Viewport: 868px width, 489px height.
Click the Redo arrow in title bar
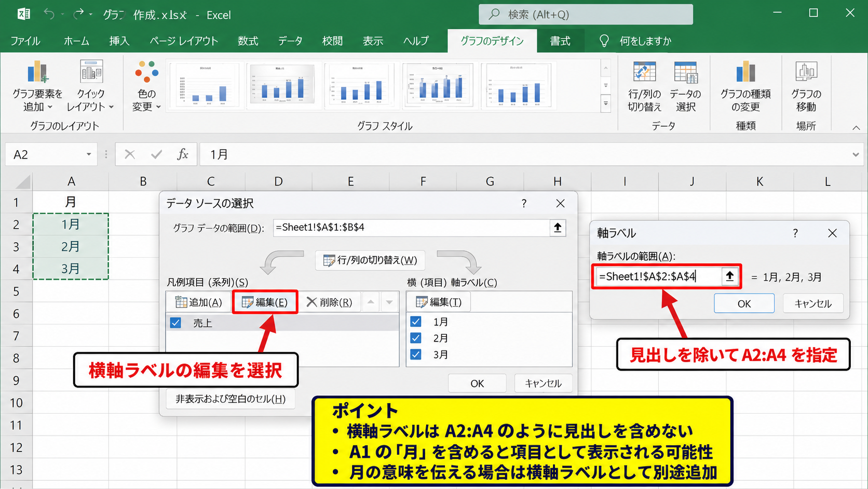coord(78,14)
